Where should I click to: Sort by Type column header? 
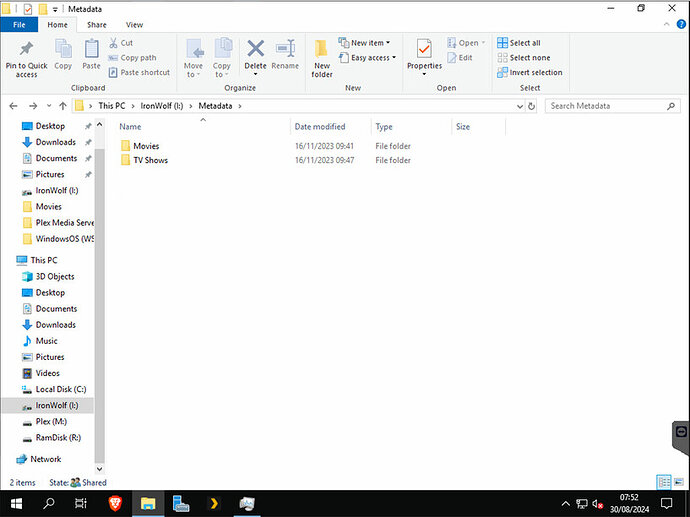click(x=384, y=127)
